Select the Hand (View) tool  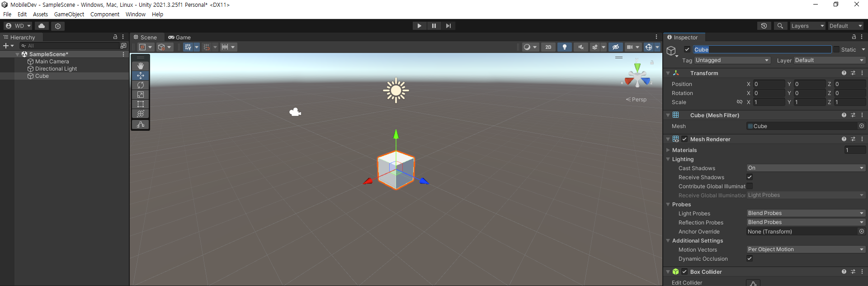coord(141,66)
